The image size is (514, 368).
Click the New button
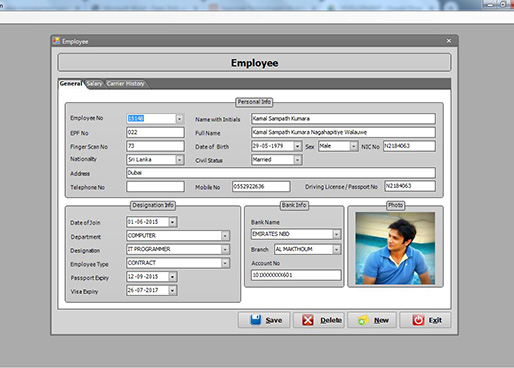372,320
